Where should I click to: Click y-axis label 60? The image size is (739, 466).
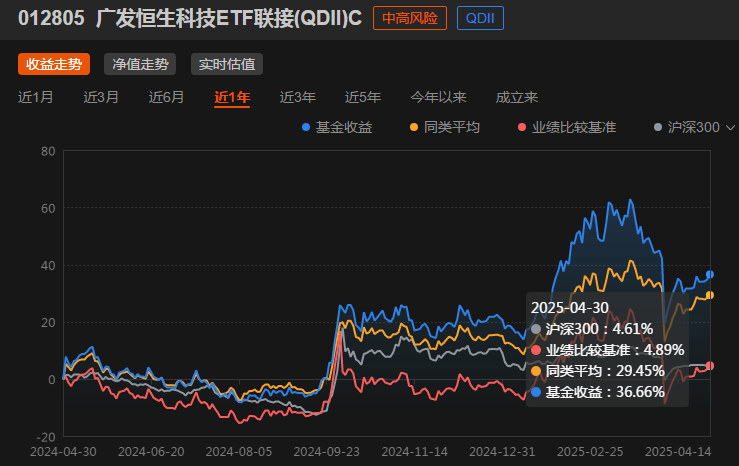48,208
